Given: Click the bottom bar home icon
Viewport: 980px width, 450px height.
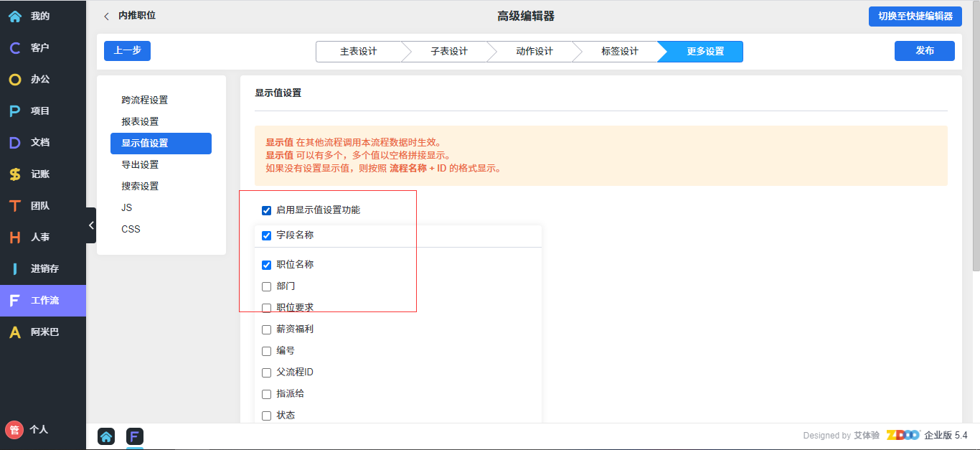Looking at the screenshot, I should (106, 436).
